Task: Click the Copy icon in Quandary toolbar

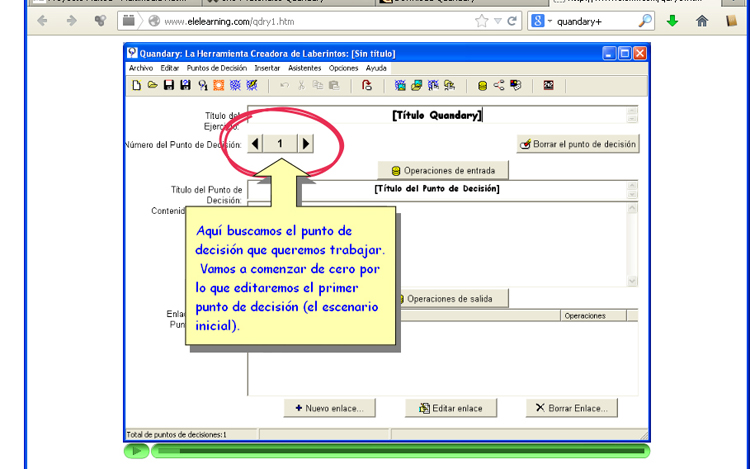Action: coord(318,86)
